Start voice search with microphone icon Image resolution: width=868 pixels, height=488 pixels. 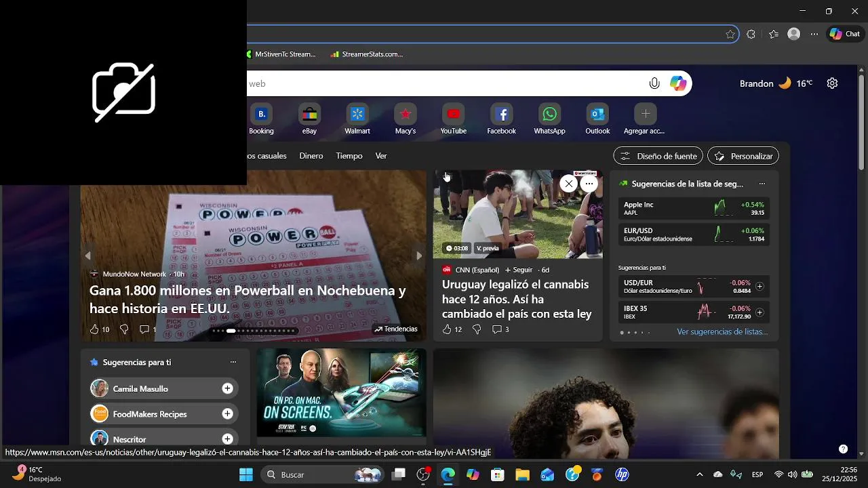[x=654, y=83]
